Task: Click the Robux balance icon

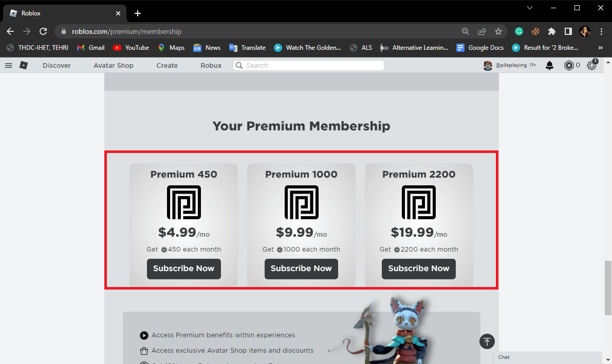Action: (569, 65)
